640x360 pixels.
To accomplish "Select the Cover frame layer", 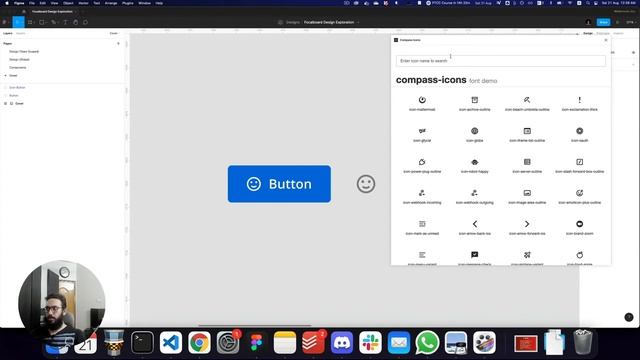I will tap(19, 104).
